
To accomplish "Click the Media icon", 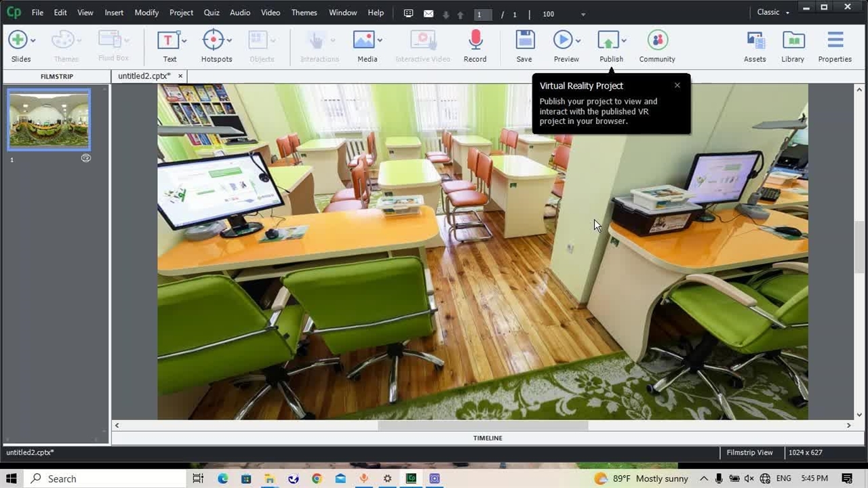I will click(364, 40).
